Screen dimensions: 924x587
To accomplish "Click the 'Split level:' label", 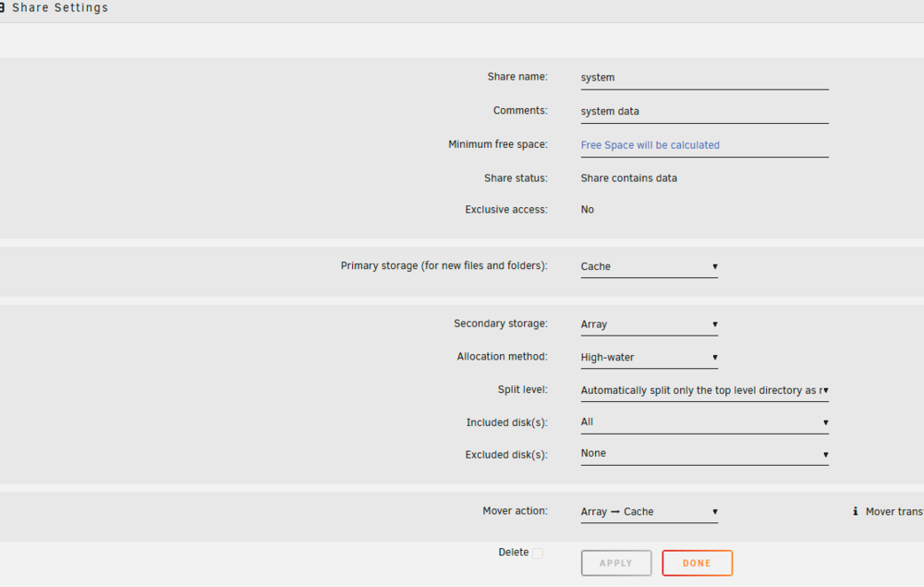I will pyautogui.click(x=523, y=389).
